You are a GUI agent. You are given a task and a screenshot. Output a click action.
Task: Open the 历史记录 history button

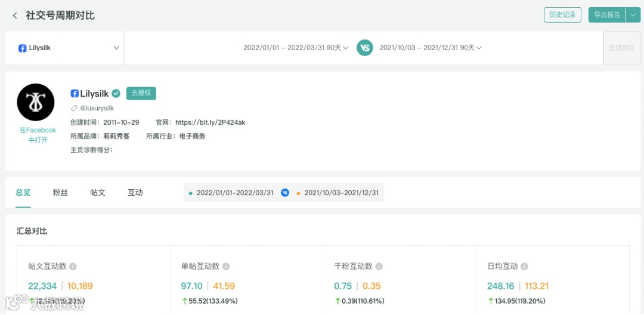pyautogui.click(x=562, y=15)
